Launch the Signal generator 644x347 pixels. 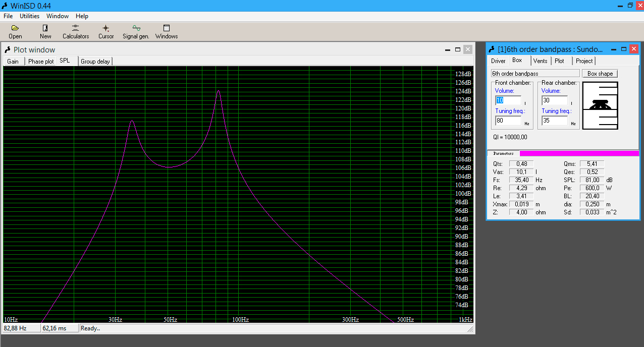[x=136, y=28]
